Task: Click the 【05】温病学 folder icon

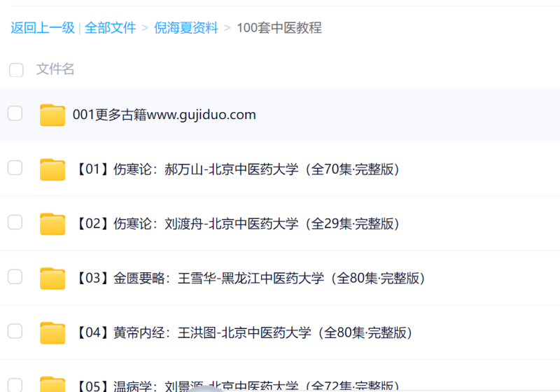Action: click(52, 384)
